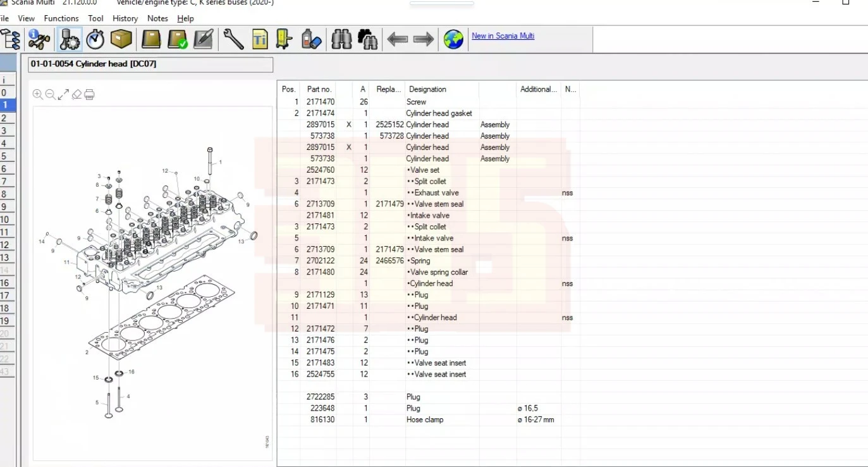The height and width of the screenshot is (467, 868).
Task: Print the diagram with printer icon
Action: [90, 94]
